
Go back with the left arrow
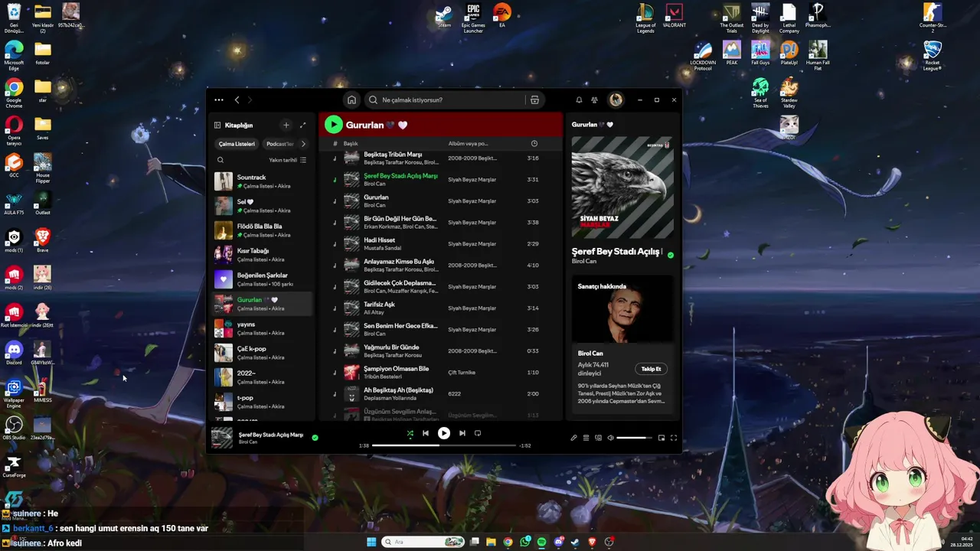tap(237, 99)
